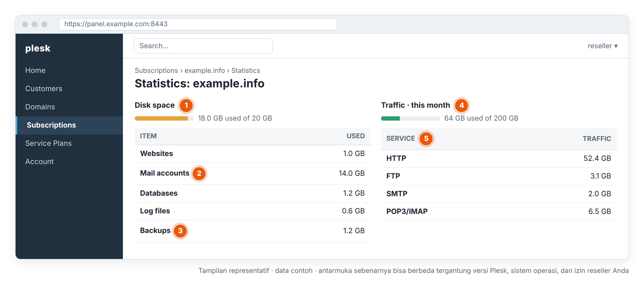Click the SMTP service row label
Viewport: 644px width, 290px height.
pyautogui.click(x=397, y=193)
